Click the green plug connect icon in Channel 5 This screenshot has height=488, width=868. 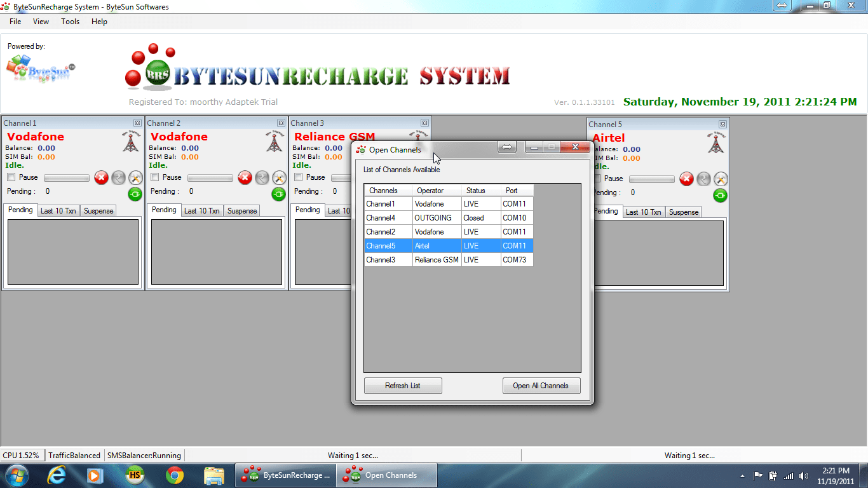click(x=721, y=196)
